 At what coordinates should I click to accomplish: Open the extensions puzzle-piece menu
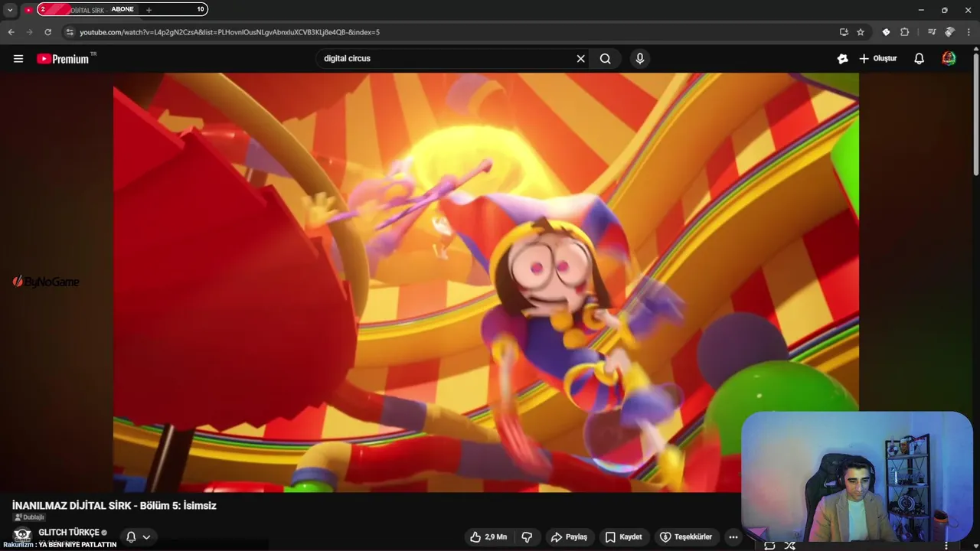[904, 32]
